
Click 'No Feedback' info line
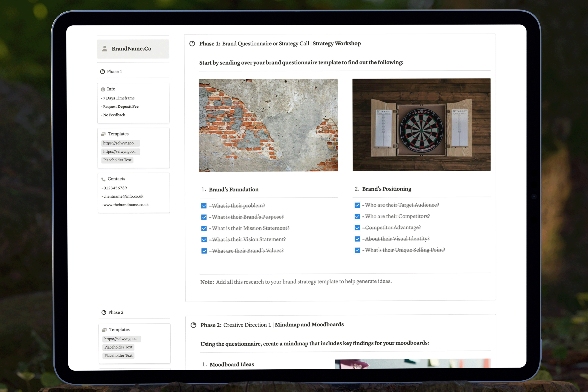[113, 115]
